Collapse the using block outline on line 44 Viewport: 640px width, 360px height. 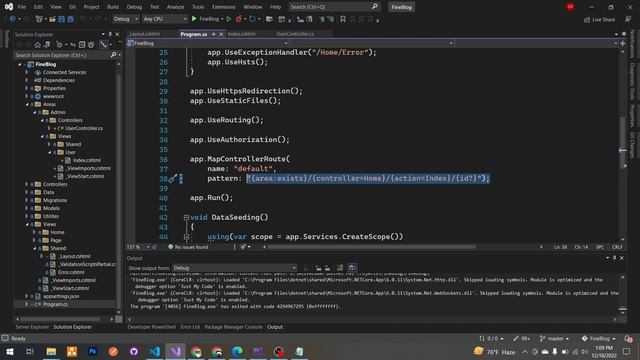click(x=186, y=237)
